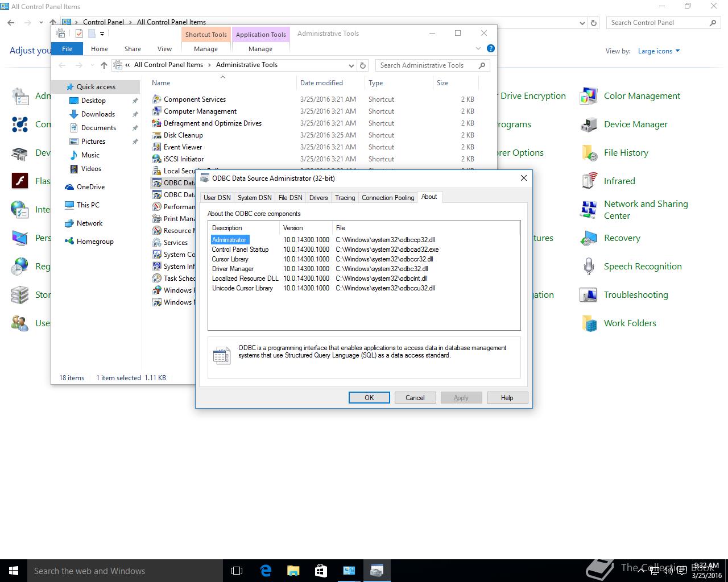The image size is (728, 582).
Task: Click Search the web and Windows box
Action: click(x=125, y=571)
